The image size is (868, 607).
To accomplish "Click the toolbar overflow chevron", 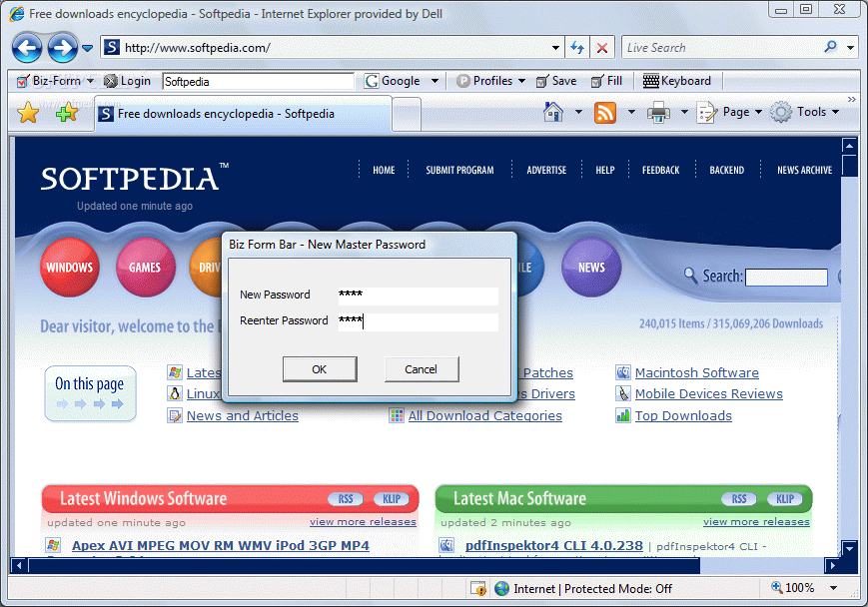I will [x=851, y=100].
